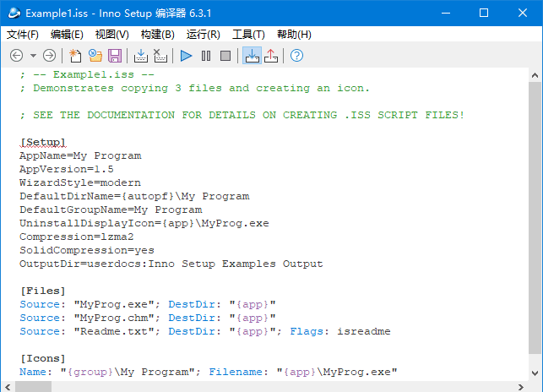Click the DefaultGroupName=My Program line

[111, 210]
